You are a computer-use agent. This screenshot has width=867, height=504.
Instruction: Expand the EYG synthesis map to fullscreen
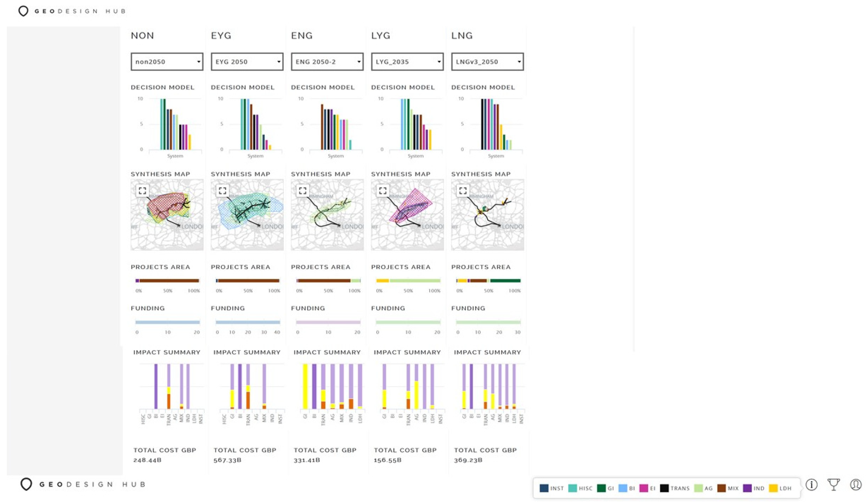coord(223,190)
